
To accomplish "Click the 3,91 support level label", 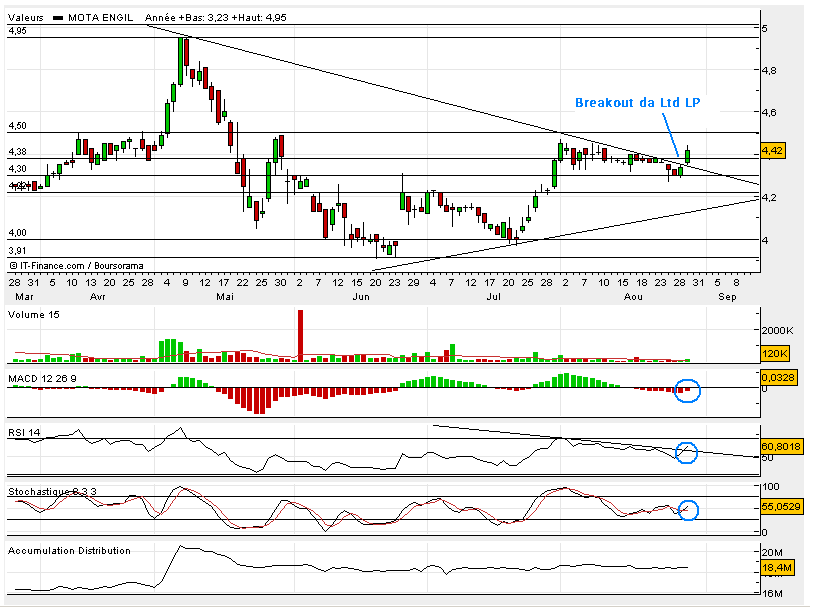I will click(17, 250).
